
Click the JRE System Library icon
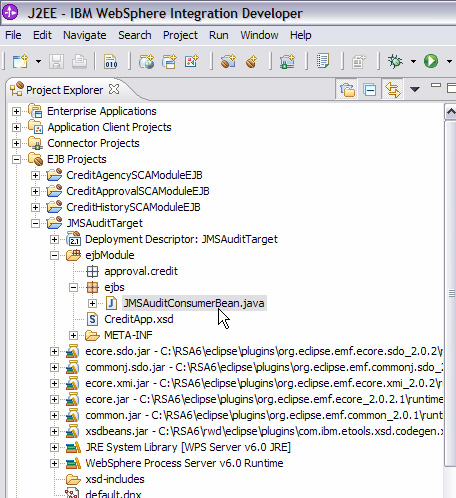click(73, 447)
